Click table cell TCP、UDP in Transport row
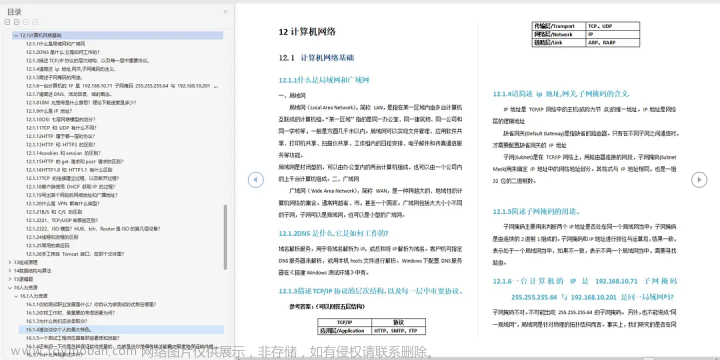This screenshot has height=360, width=720. tap(613, 26)
